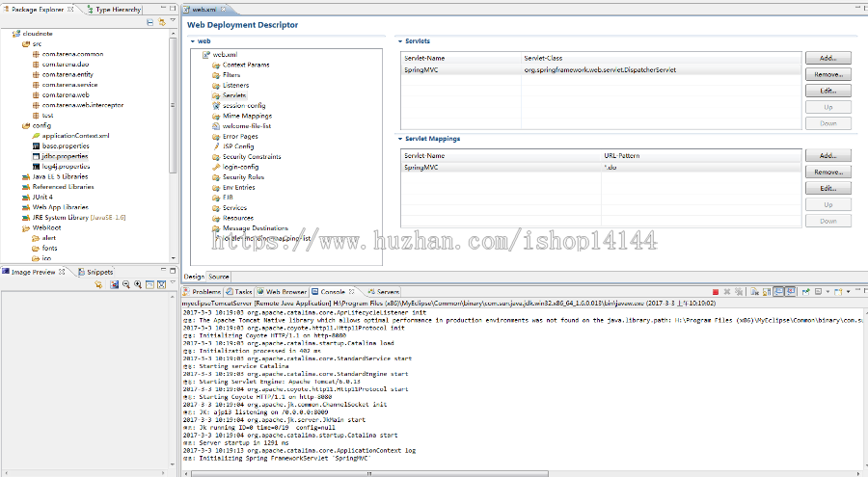Click Zoom In in Image Preview

pos(138,284)
